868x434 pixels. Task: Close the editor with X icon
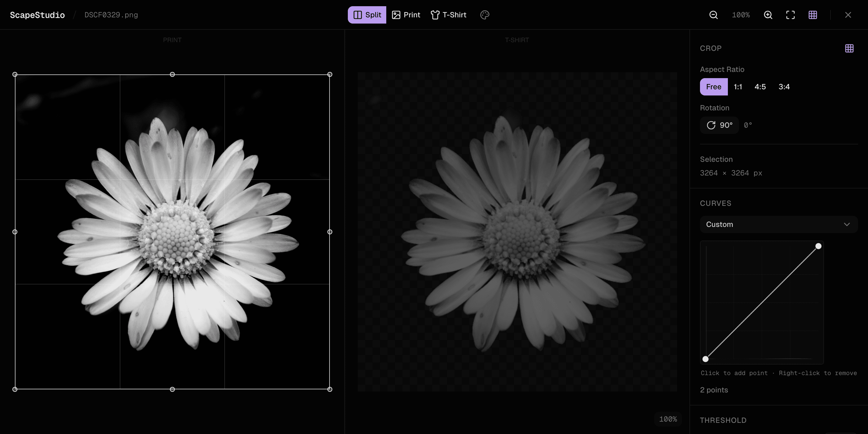point(848,15)
